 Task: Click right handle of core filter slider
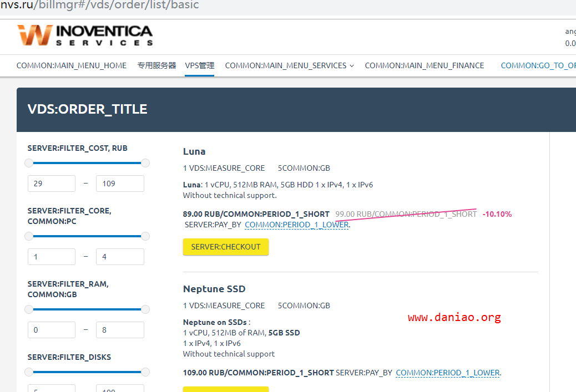[145, 236]
